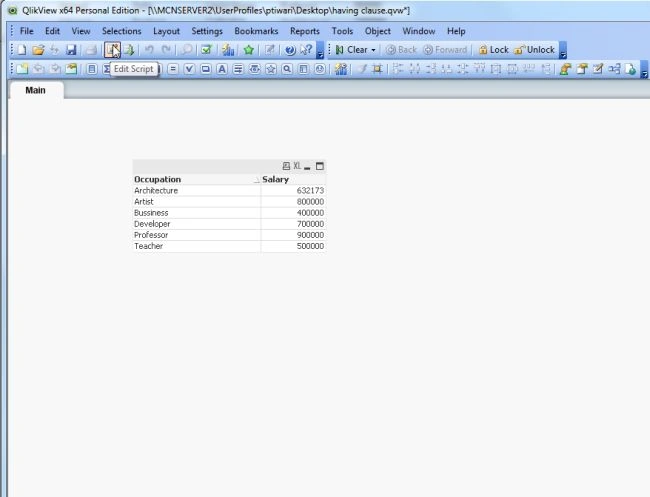This screenshot has height=497, width=650.
Task: Click the chart wizard icon in the design toolbar
Action: point(341,69)
